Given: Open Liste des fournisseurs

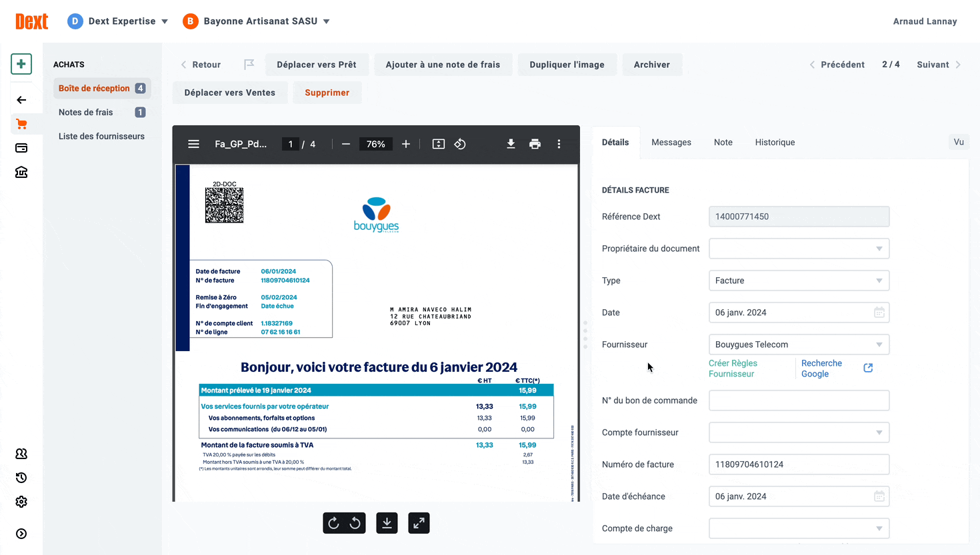Looking at the screenshot, I should (x=101, y=136).
